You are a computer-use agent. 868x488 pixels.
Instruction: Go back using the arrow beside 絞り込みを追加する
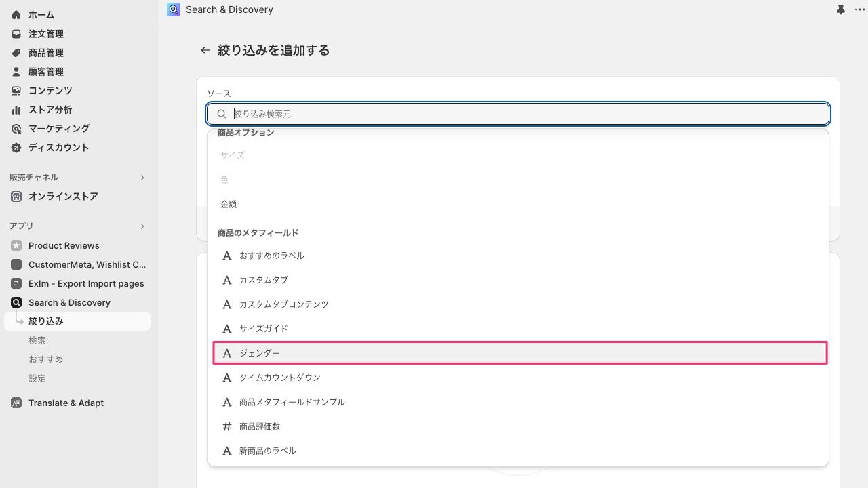tap(205, 50)
